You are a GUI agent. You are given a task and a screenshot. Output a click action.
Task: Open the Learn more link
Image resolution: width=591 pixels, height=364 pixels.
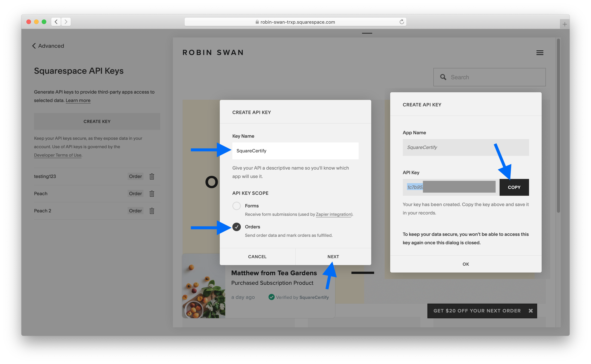[78, 100]
